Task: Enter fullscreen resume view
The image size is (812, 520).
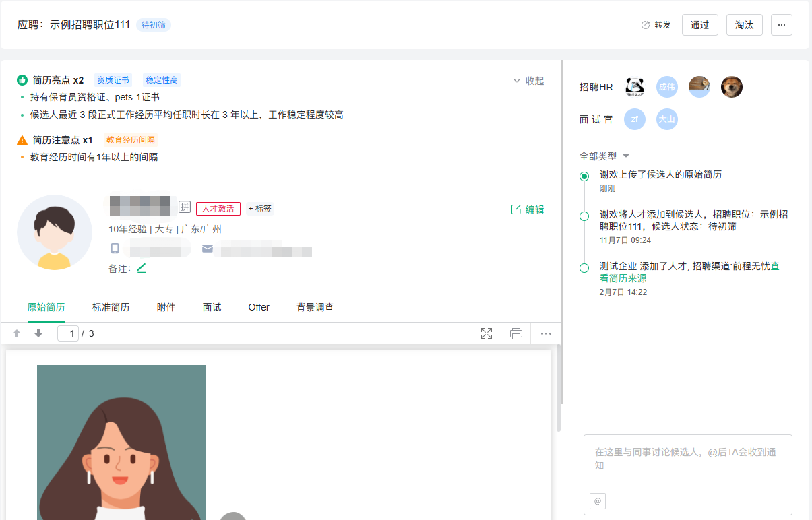Action: point(487,333)
